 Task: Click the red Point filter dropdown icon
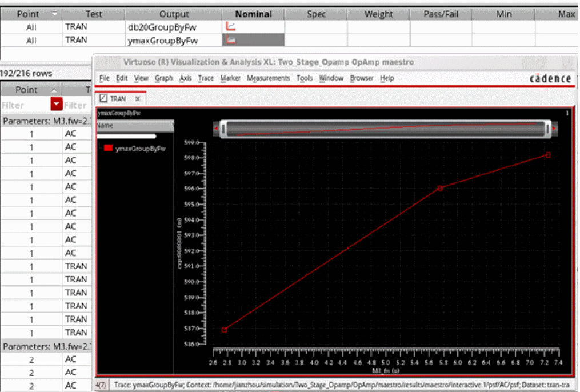click(56, 104)
